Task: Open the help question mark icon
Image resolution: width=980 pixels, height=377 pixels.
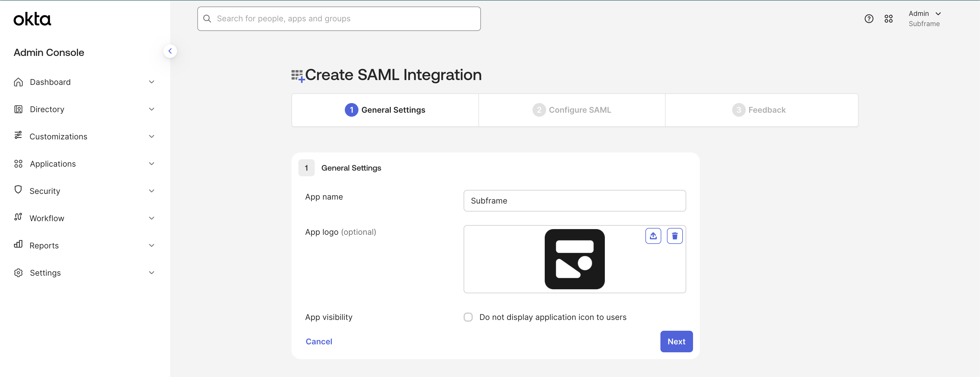Action: (x=869, y=19)
